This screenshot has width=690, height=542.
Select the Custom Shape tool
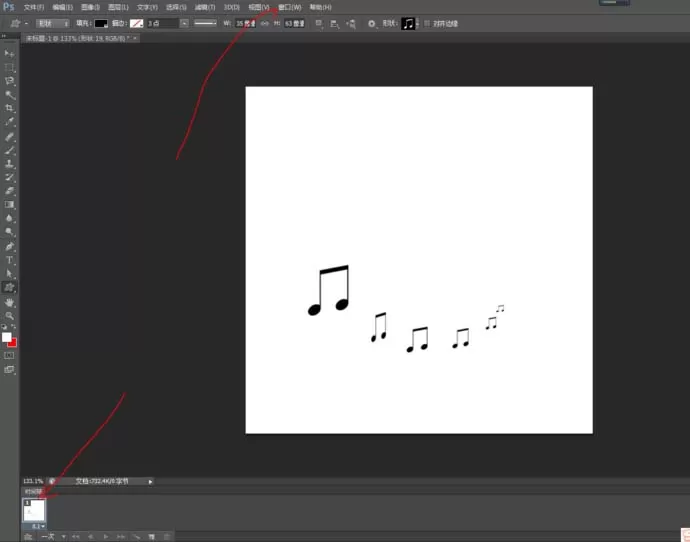pos(9,287)
